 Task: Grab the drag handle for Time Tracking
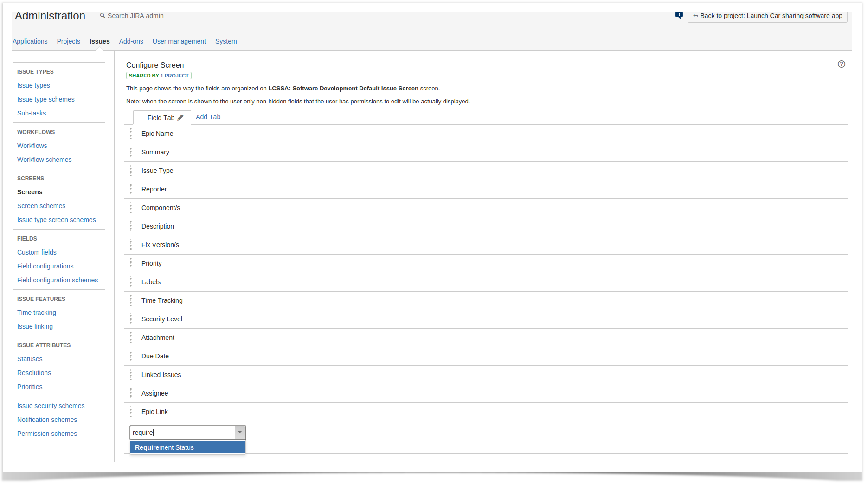(130, 300)
